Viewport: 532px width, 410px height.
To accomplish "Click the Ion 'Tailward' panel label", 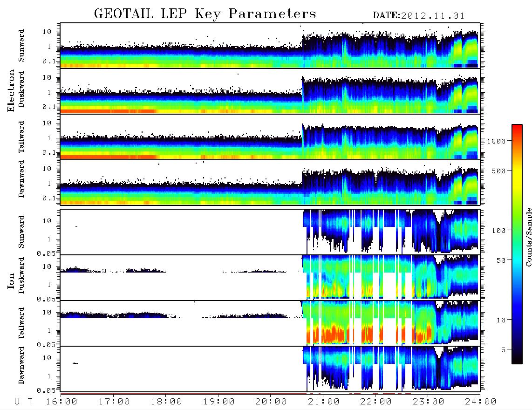I will click(21, 323).
